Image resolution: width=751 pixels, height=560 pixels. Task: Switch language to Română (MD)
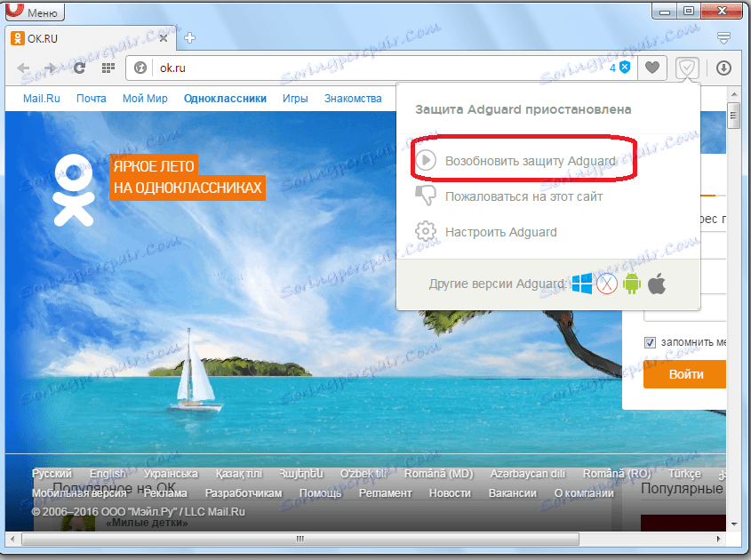coord(439,474)
